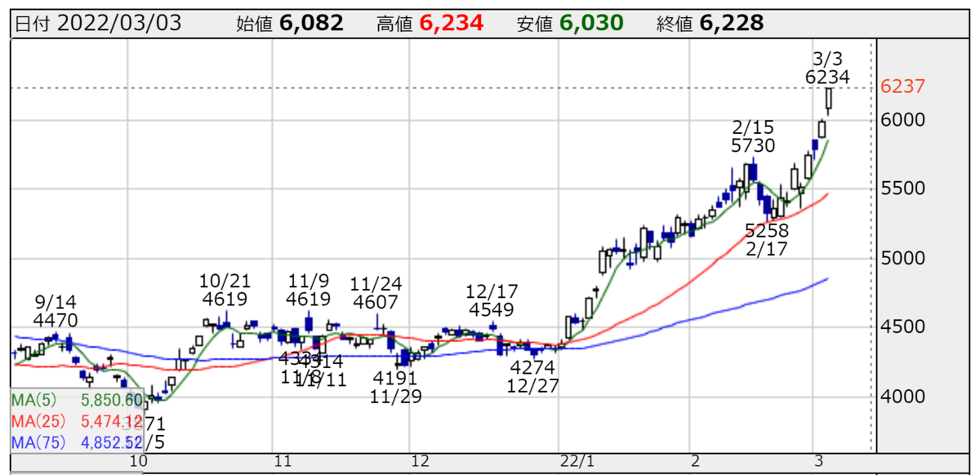Click the 11/24 4607 high annotation
The height and width of the screenshot is (475, 980).
(374, 293)
